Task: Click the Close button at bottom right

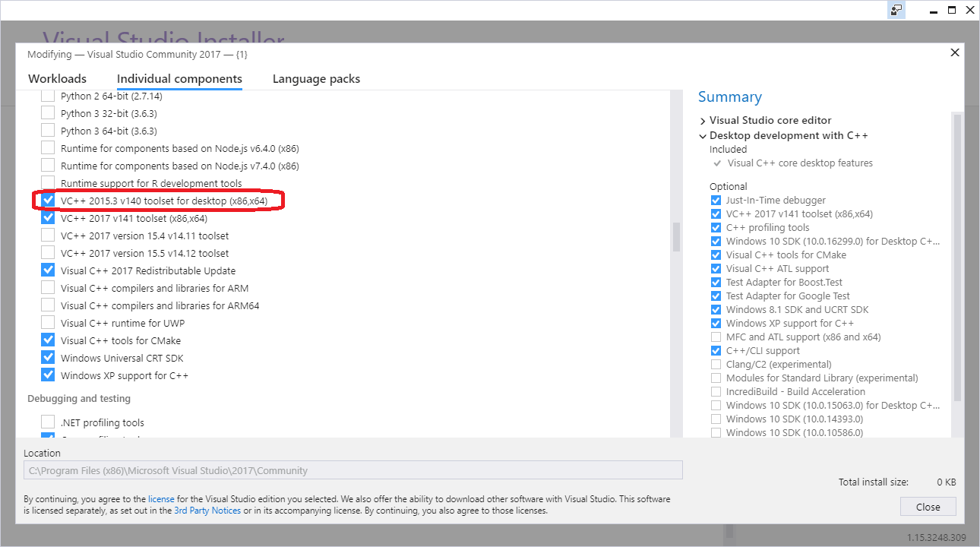Action: [928, 507]
